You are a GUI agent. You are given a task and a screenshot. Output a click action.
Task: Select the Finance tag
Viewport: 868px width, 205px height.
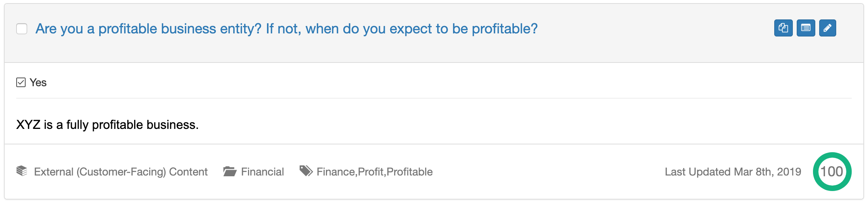(x=336, y=172)
